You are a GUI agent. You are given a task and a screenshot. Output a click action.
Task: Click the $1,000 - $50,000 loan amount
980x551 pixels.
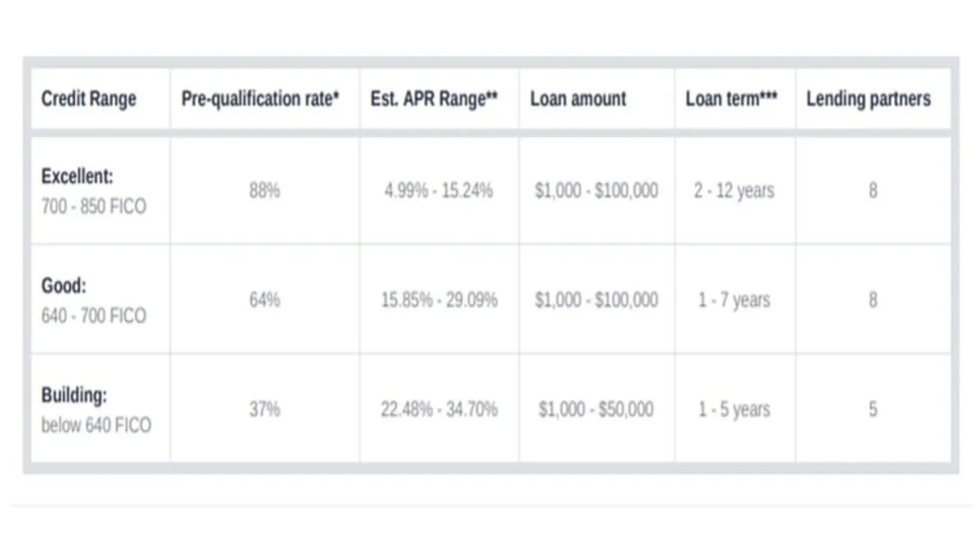[x=596, y=410]
